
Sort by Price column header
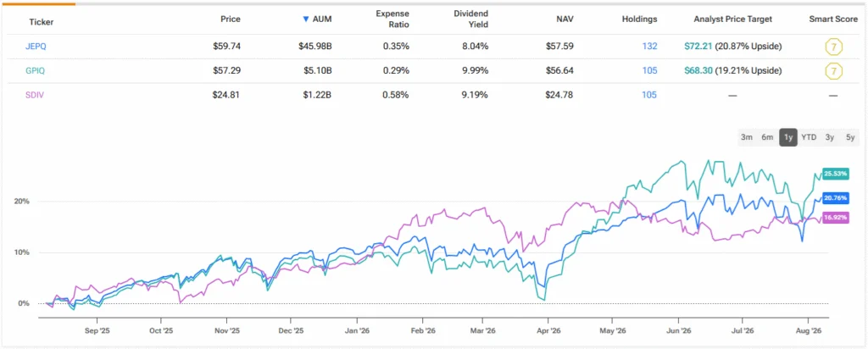tap(231, 19)
